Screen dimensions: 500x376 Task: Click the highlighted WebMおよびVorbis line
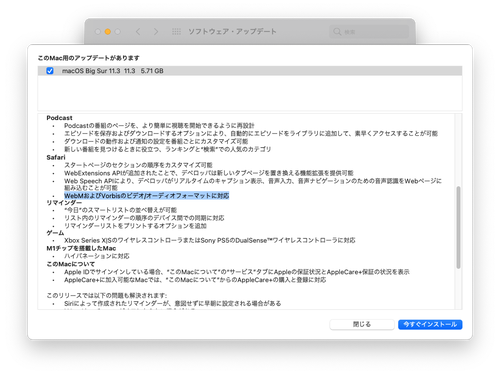tap(147, 196)
